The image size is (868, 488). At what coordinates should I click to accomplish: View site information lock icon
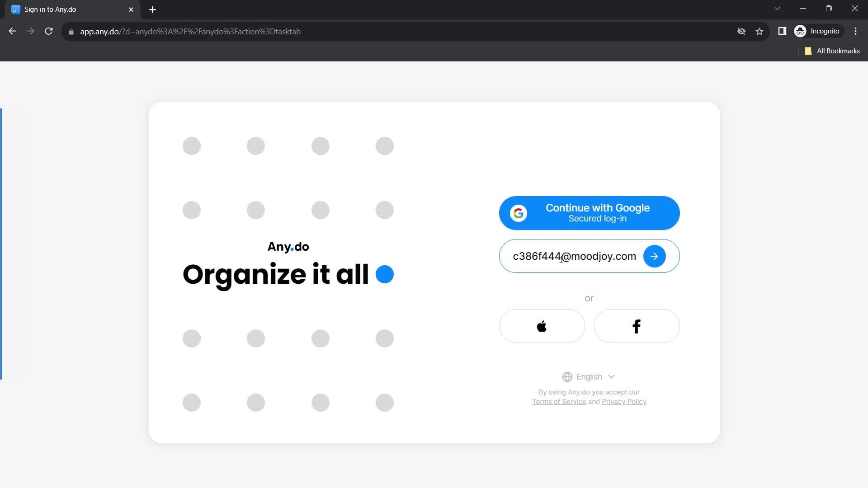click(71, 32)
